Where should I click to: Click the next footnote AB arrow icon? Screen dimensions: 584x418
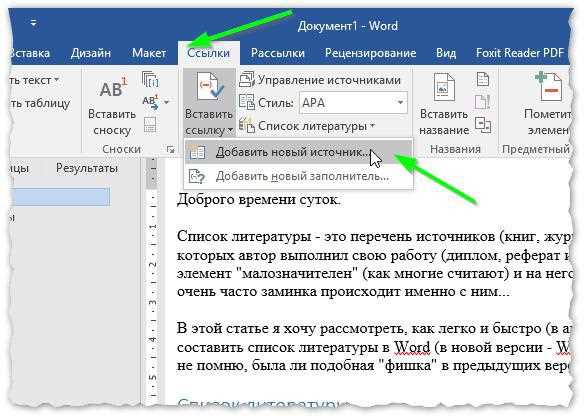point(151,102)
